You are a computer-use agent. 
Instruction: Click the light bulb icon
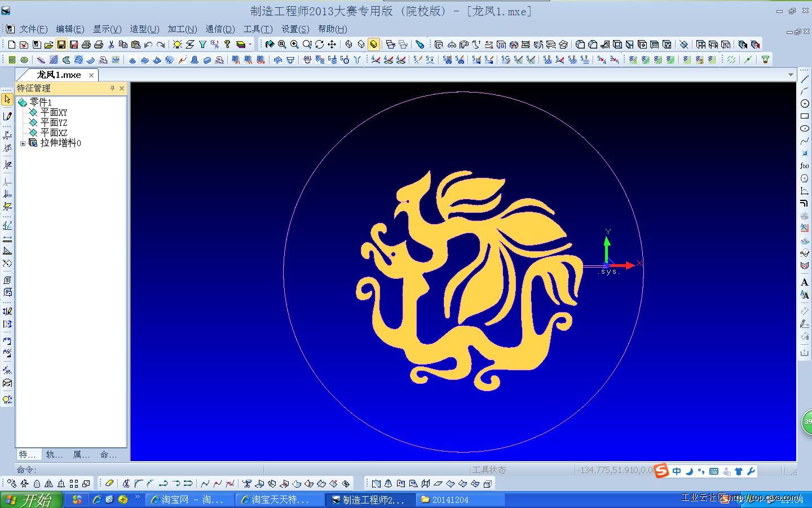point(178,44)
